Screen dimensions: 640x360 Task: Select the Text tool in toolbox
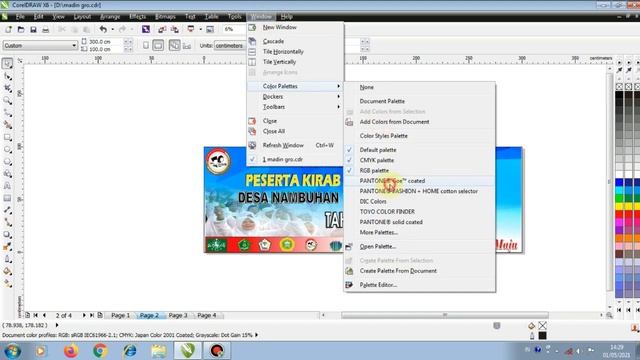click(7, 186)
